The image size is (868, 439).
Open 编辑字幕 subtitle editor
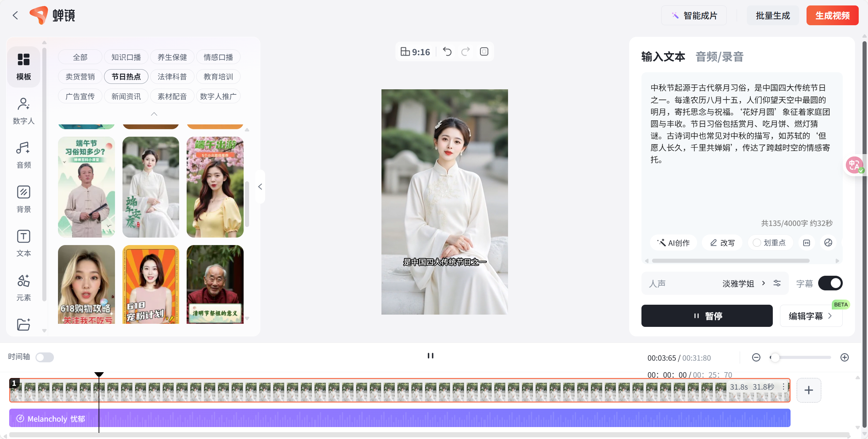pyautogui.click(x=811, y=316)
